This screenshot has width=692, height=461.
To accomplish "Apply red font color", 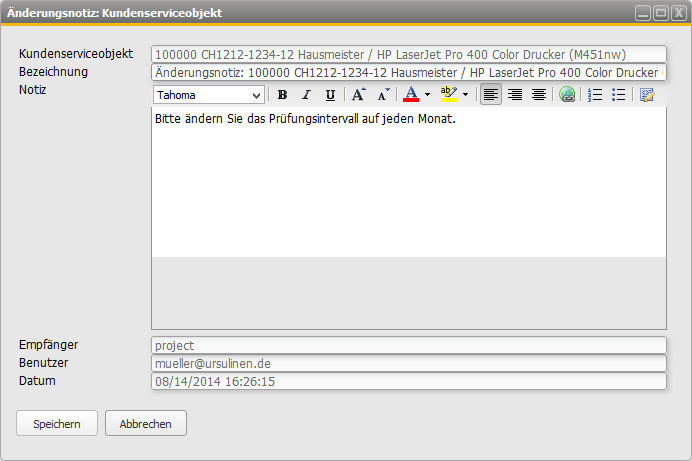I will click(x=411, y=94).
